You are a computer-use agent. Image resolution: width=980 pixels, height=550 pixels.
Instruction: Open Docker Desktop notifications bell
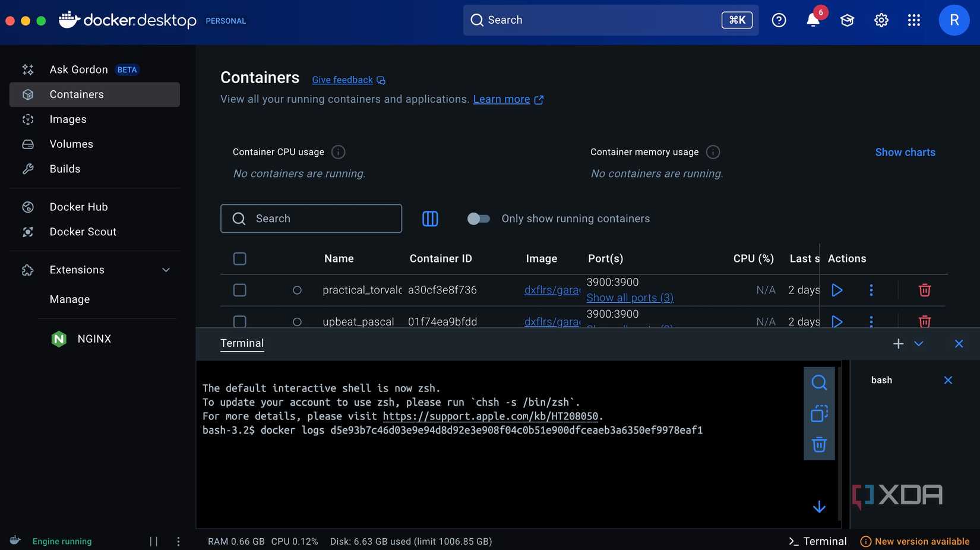coord(813,20)
